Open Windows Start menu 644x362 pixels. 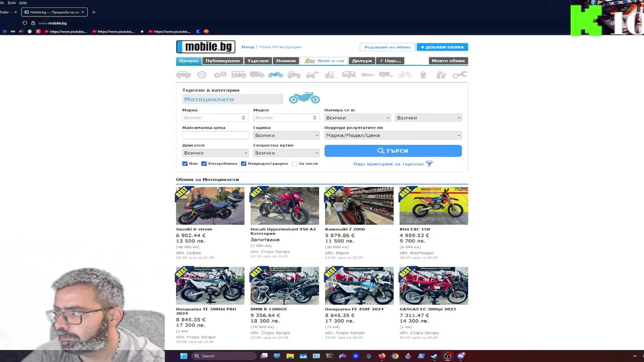(184, 356)
